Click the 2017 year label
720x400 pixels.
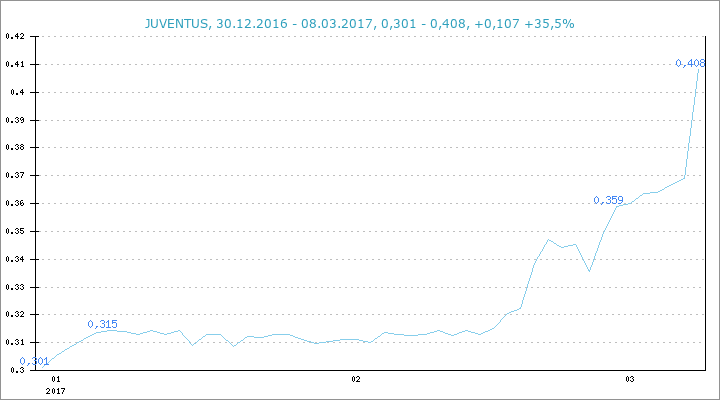56,391
